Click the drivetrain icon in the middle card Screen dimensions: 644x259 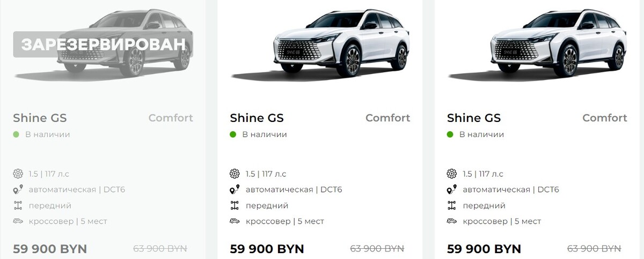click(235, 206)
